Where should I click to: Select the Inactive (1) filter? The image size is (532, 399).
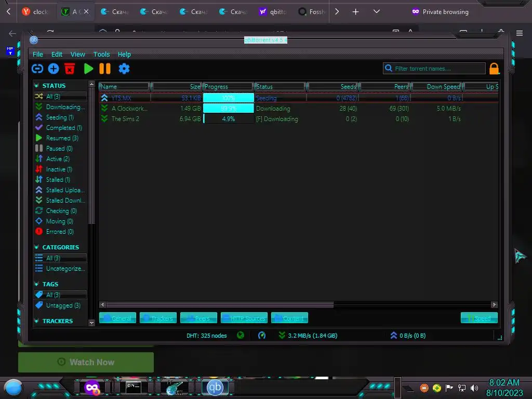pyautogui.click(x=60, y=169)
